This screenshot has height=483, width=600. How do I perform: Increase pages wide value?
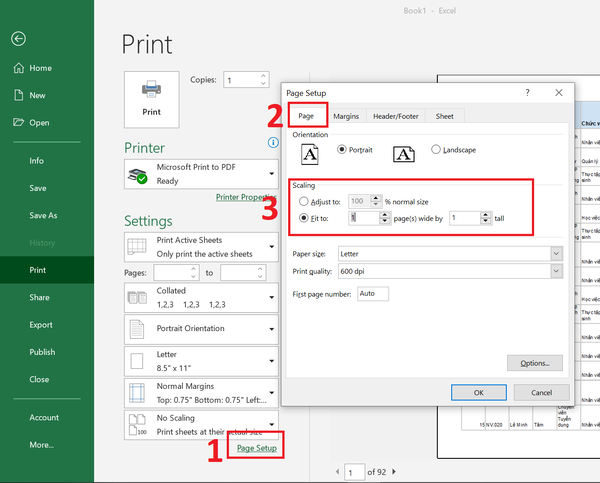tap(385, 215)
